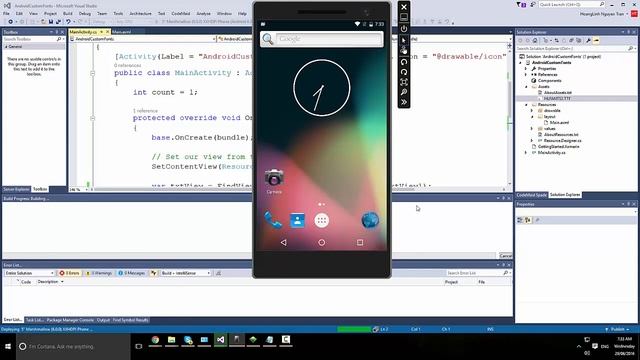
Task: Click navigate backward icon in main toolbar
Action: (x=11, y=22)
